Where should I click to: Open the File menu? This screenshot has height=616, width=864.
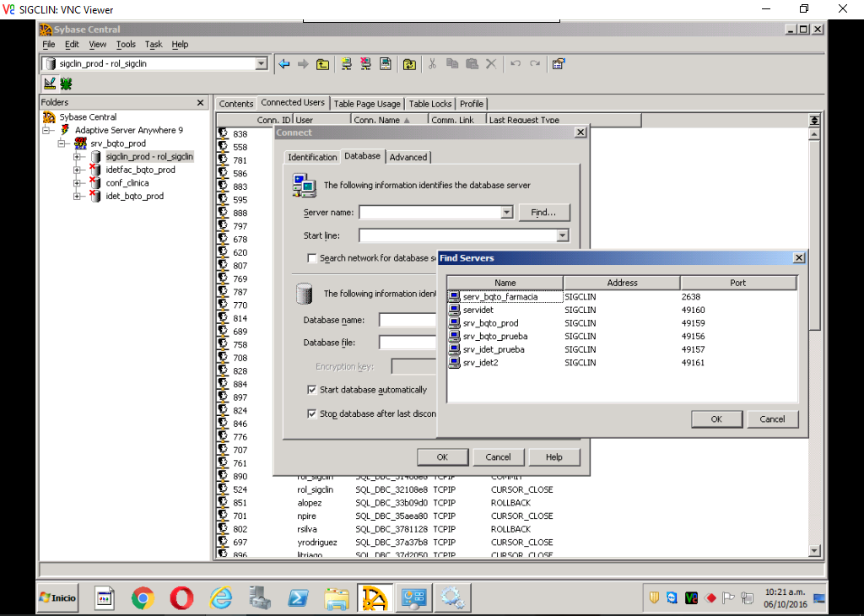pos(49,44)
